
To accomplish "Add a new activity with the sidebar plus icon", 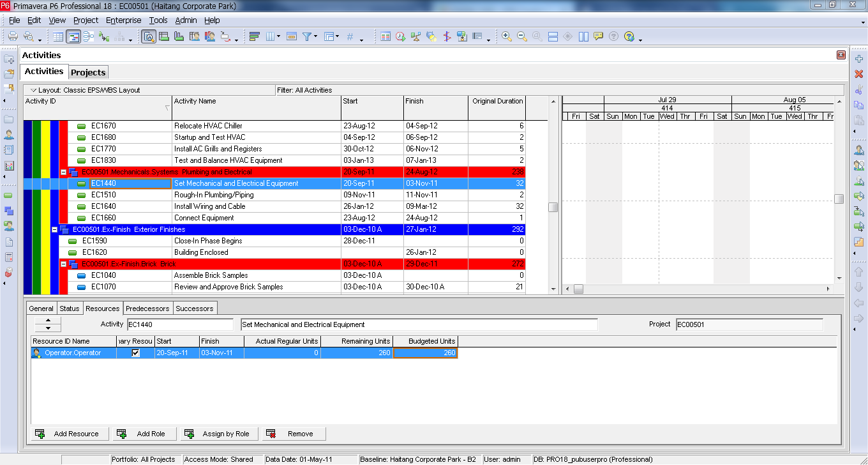I will 858,58.
